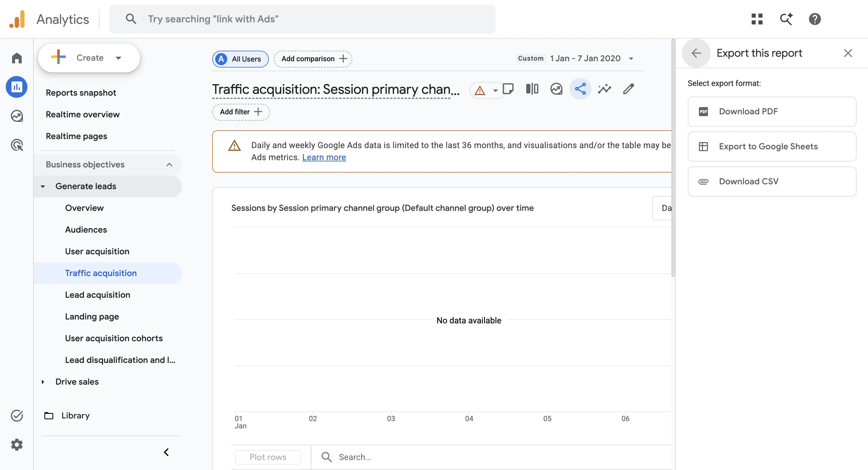868x470 pixels.
Task: Click Download PDF option
Action: (x=772, y=112)
